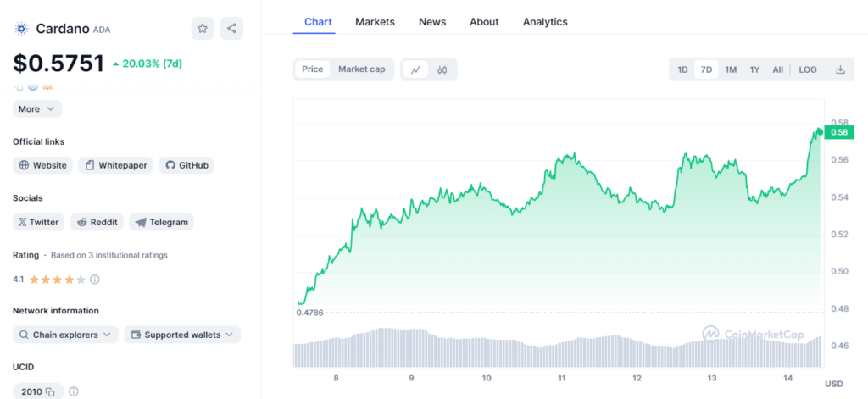
Task: Click date label 11 on chart axis
Action: click(x=561, y=378)
